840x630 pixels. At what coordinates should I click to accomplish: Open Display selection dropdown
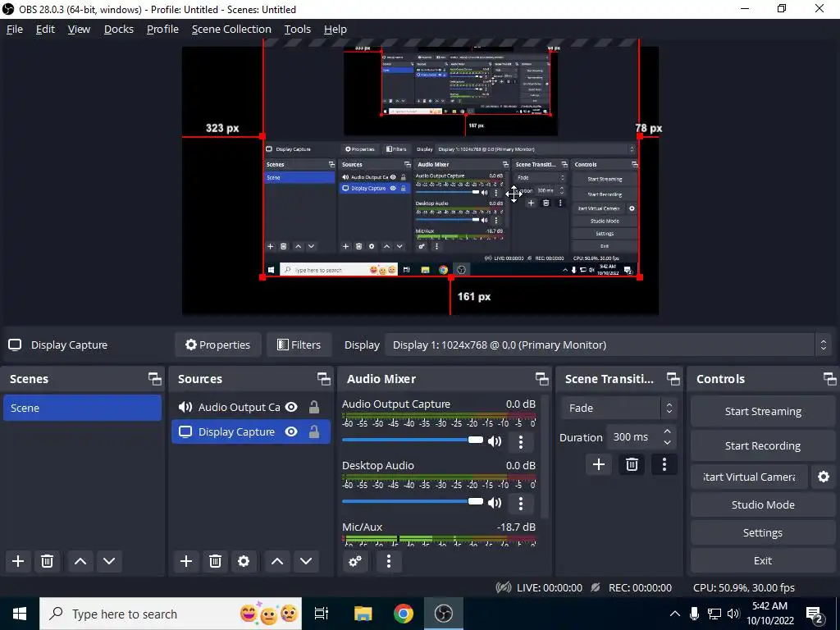[609, 345]
